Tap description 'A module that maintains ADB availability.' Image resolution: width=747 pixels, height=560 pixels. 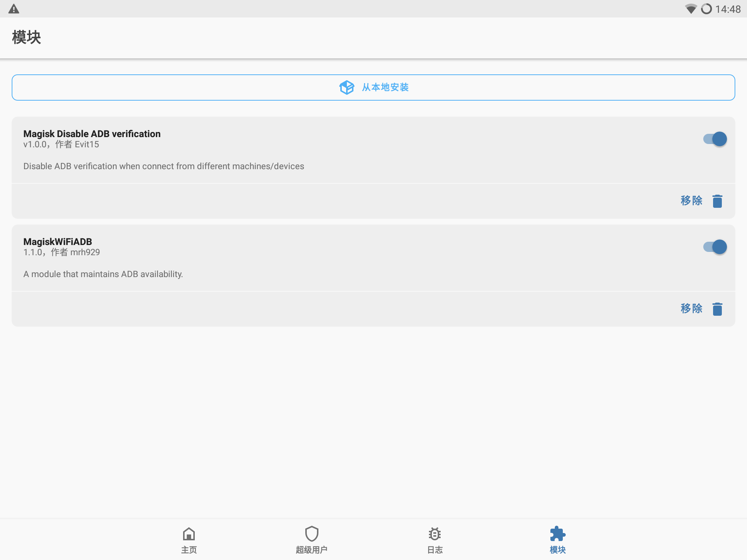(x=103, y=274)
